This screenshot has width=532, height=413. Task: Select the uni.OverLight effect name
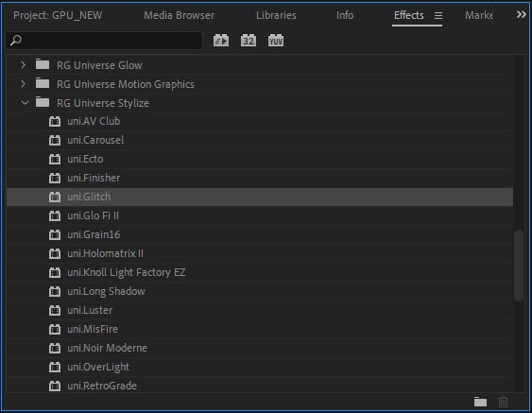coord(98,367)
